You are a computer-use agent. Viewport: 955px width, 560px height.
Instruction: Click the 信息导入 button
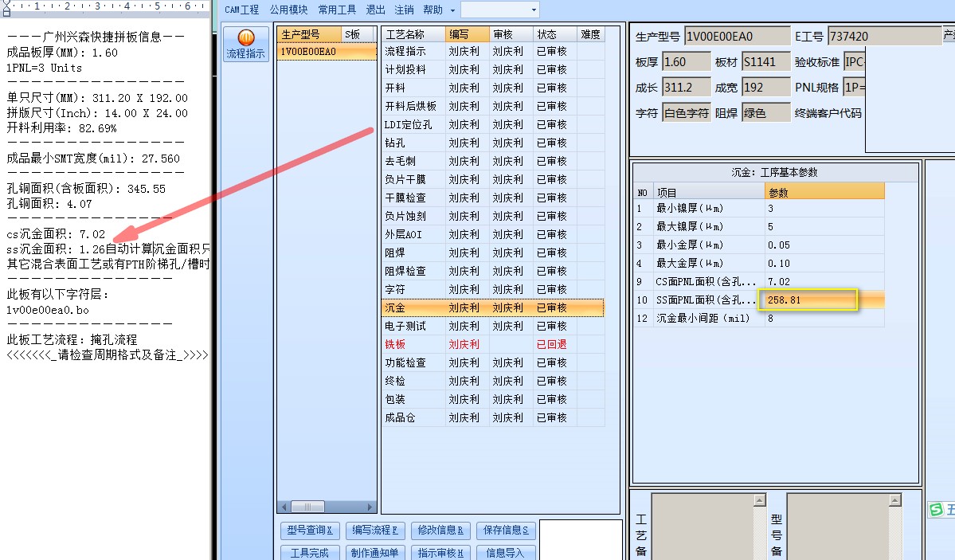click(506, 552)
